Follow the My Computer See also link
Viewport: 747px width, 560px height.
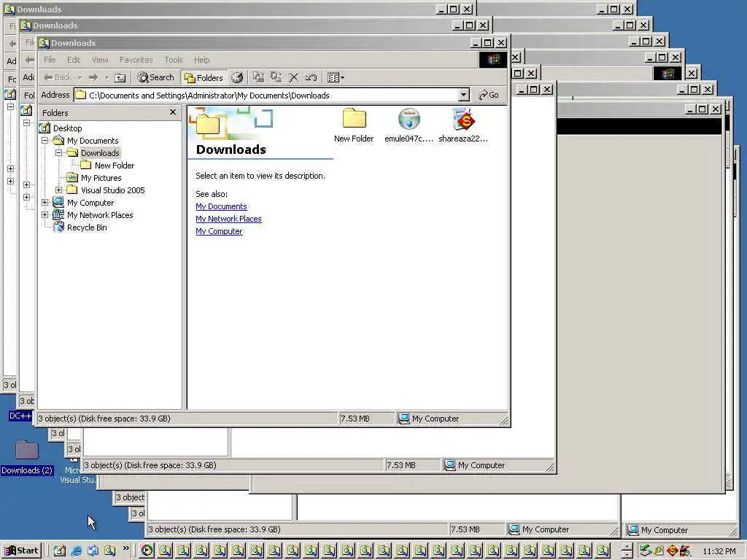click(219, 231)
